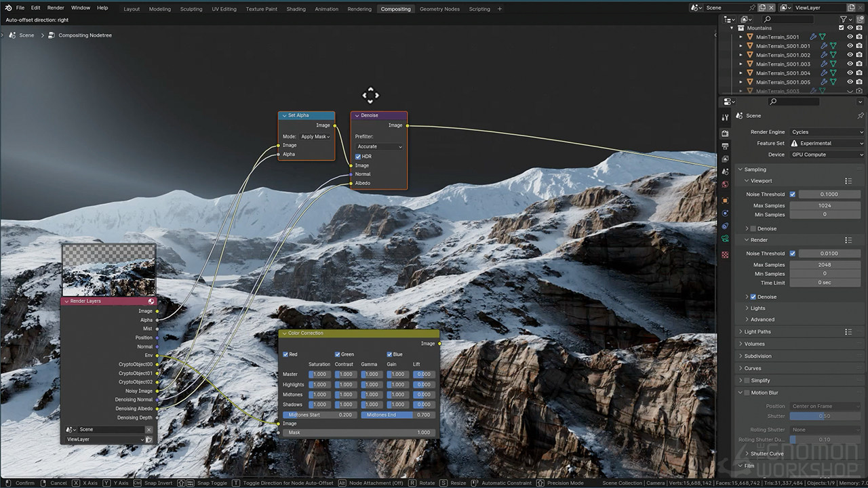This screenshot has width=868, height=488.
Task: Open the Scene properties tab icon
Action: pyautogui.click(x=725, y=172)
